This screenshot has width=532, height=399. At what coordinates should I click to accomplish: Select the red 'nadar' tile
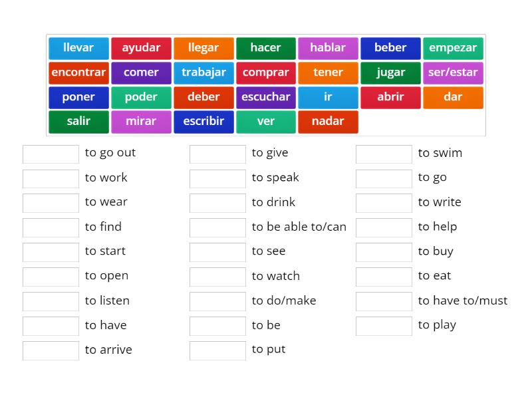[x=328, y=122]
